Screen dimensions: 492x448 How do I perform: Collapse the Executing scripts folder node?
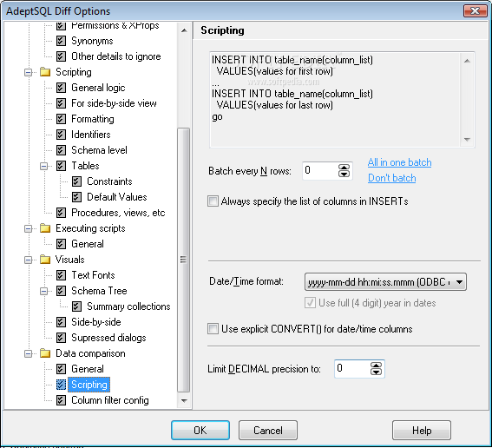coord(29,228)
